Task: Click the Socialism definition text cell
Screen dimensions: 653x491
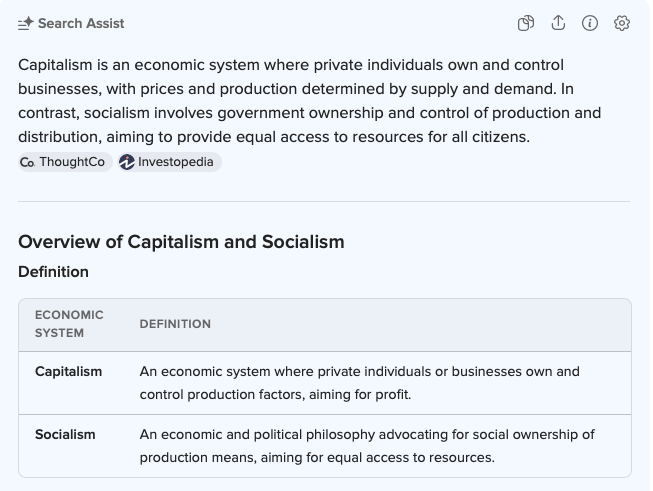Action: (x=367, y=445)
